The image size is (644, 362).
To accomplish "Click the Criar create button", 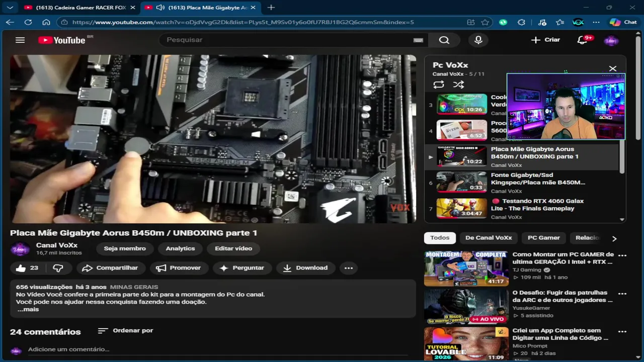I will coord(545,40).
